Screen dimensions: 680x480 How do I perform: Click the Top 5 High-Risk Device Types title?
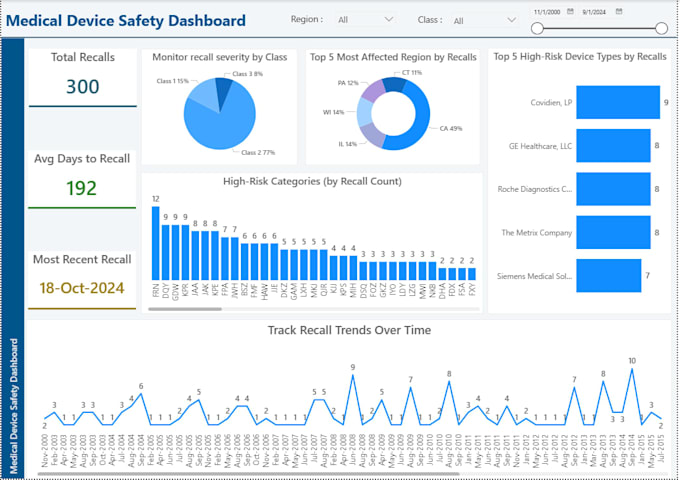(580, 57)
